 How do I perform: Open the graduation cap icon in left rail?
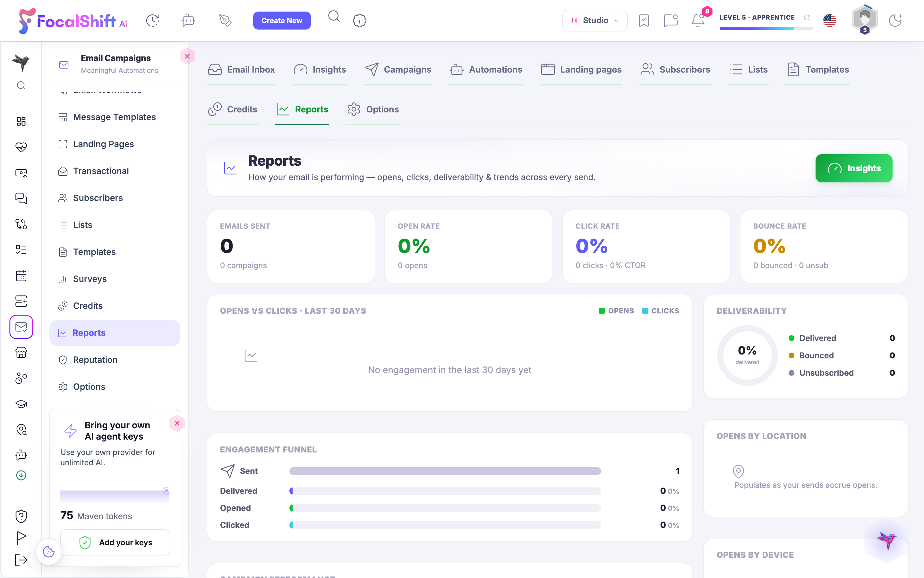(21, 404)
